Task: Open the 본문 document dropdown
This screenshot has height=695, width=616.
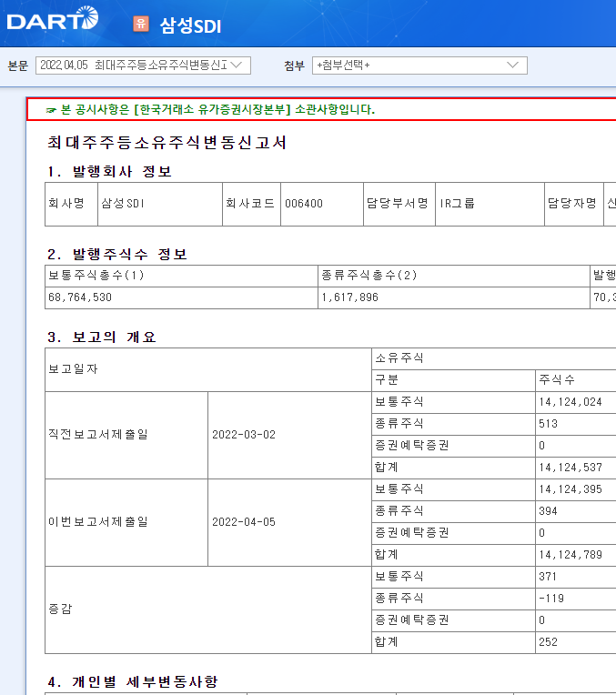Action: tap(143, 65)
